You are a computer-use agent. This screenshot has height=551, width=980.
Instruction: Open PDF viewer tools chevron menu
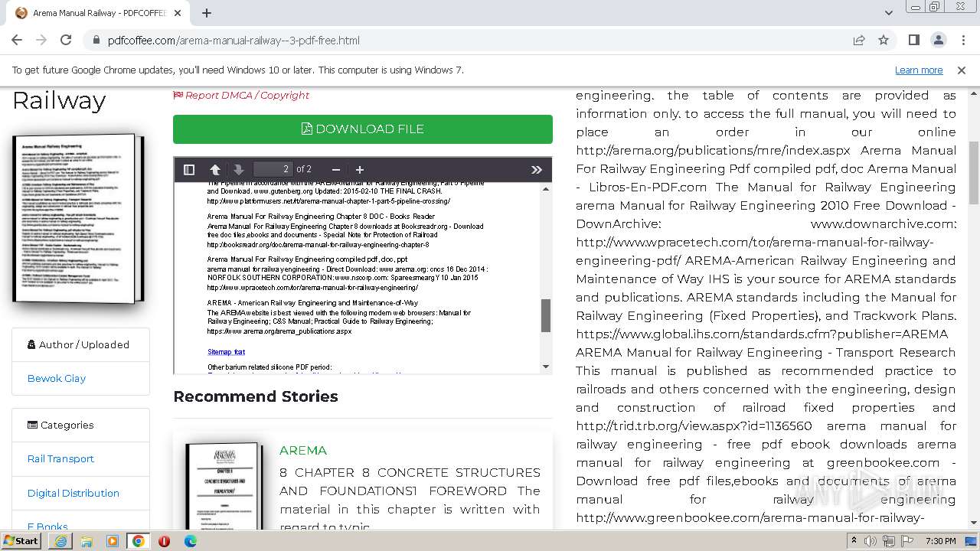pos(537,169)
